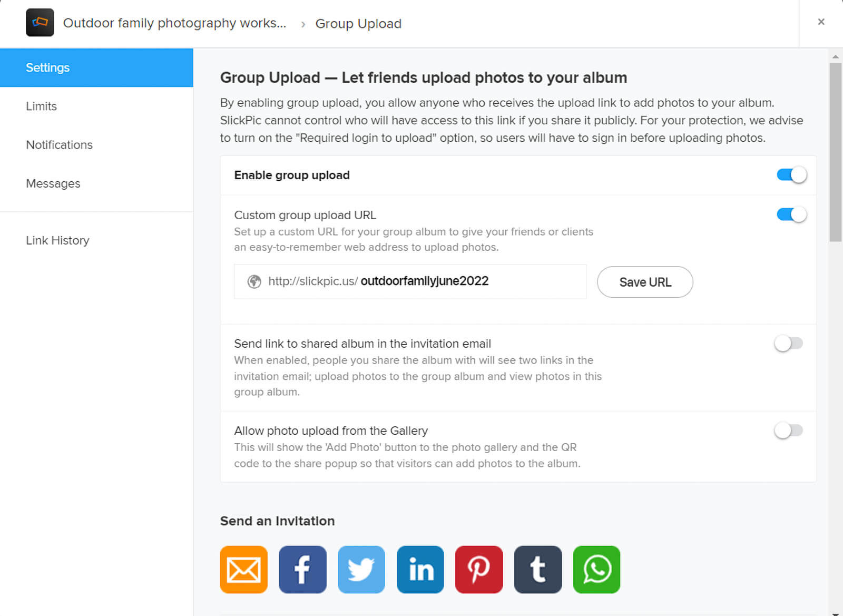Share invitation on LinkedIn
Screen dimensions: 843x616
pos(420,569)
